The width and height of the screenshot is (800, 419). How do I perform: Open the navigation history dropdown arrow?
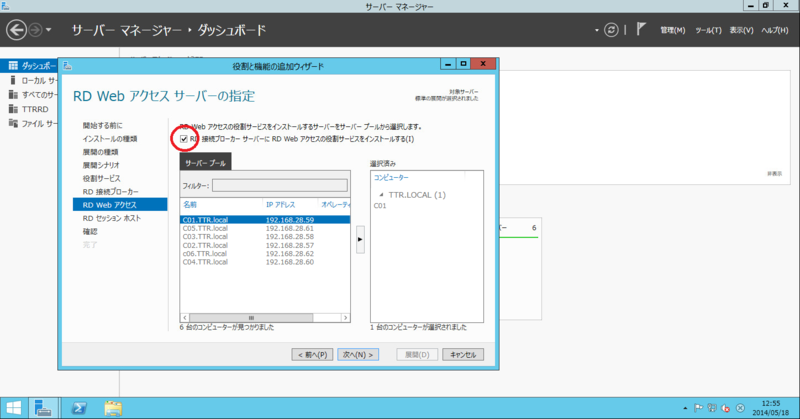(48, 30)
